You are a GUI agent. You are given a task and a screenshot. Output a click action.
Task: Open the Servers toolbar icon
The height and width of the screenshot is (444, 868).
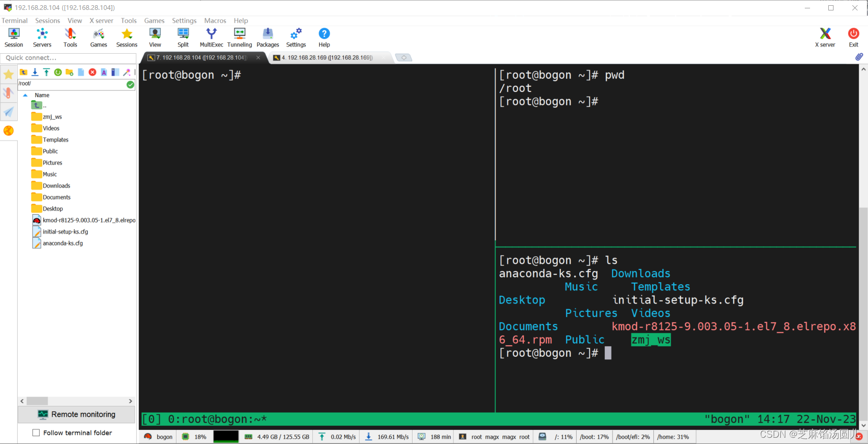pyautogui.click(x=42, y=38)
